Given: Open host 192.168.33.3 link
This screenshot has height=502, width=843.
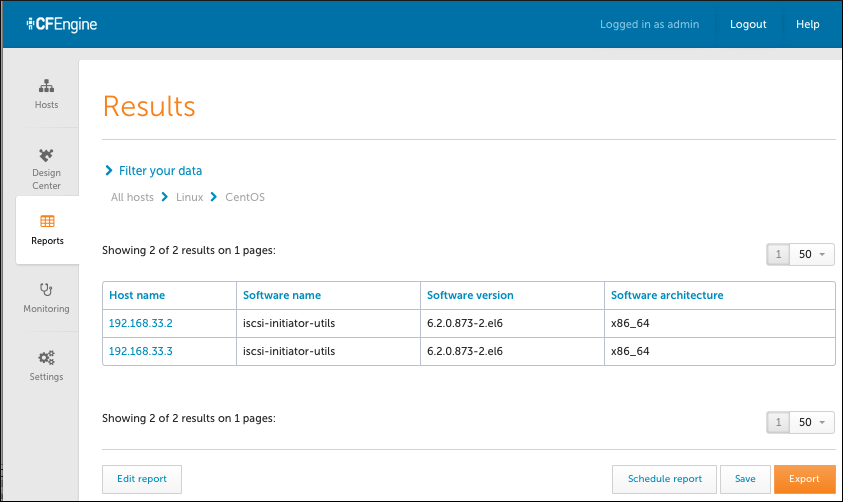Looking at the screenshot, I should point(141,351).
